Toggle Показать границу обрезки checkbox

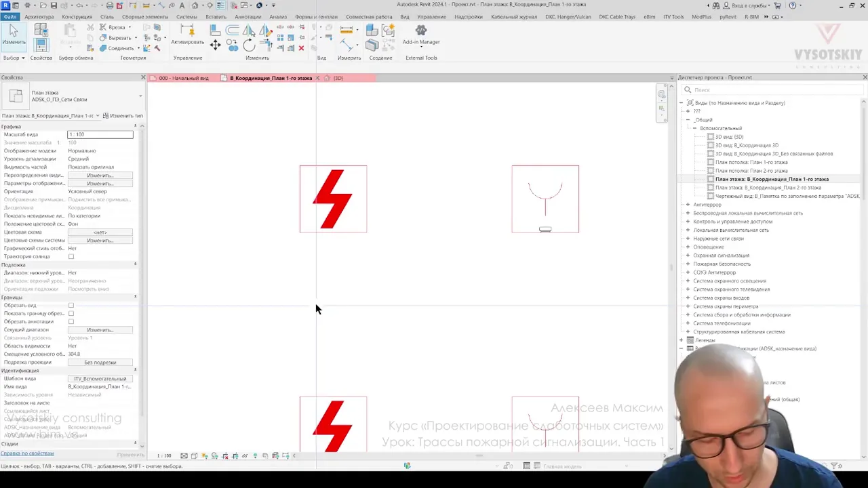71,314
